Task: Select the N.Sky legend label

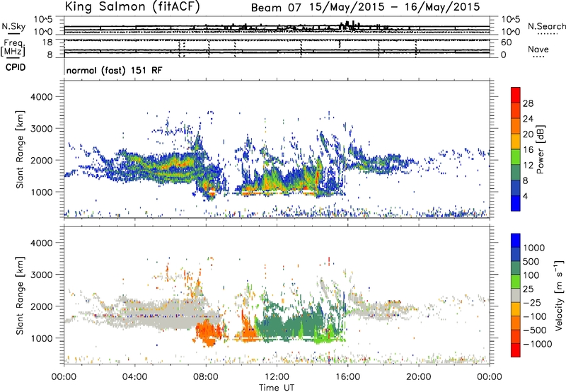Action: 13,26
